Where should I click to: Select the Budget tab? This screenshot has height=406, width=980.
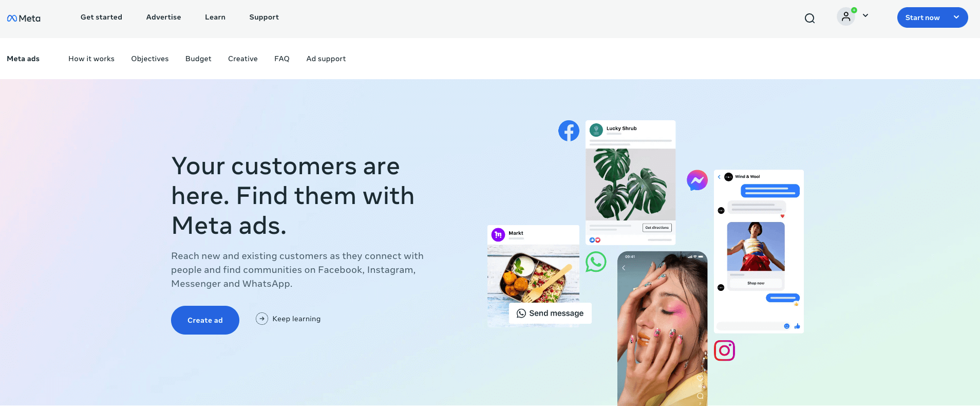coord(198,59)
